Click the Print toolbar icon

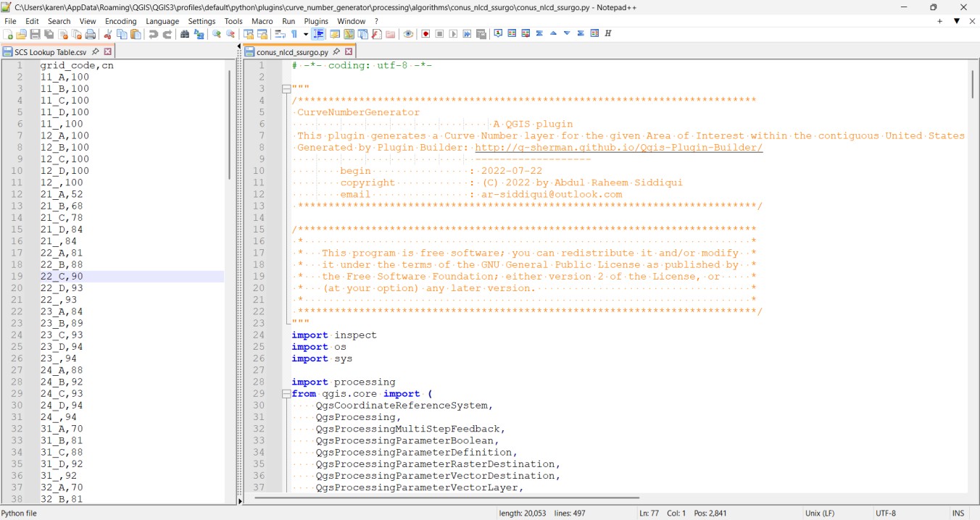(x=90, y=34)
